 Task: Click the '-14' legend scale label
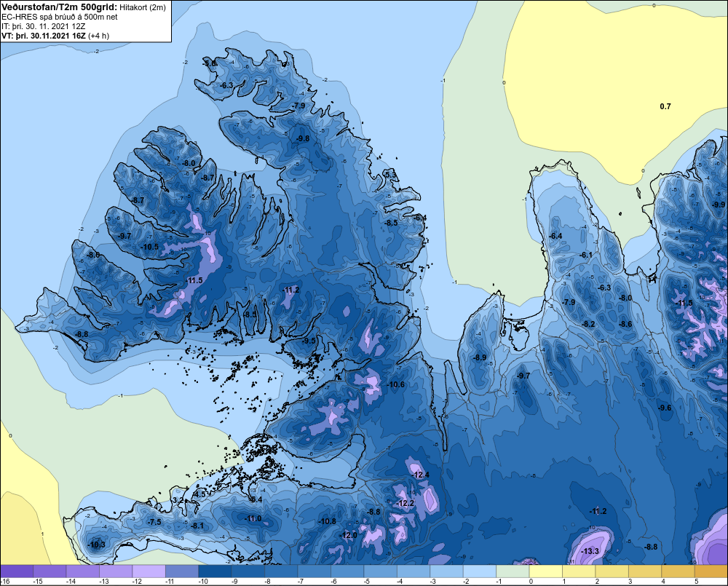[x=71, y=582]
